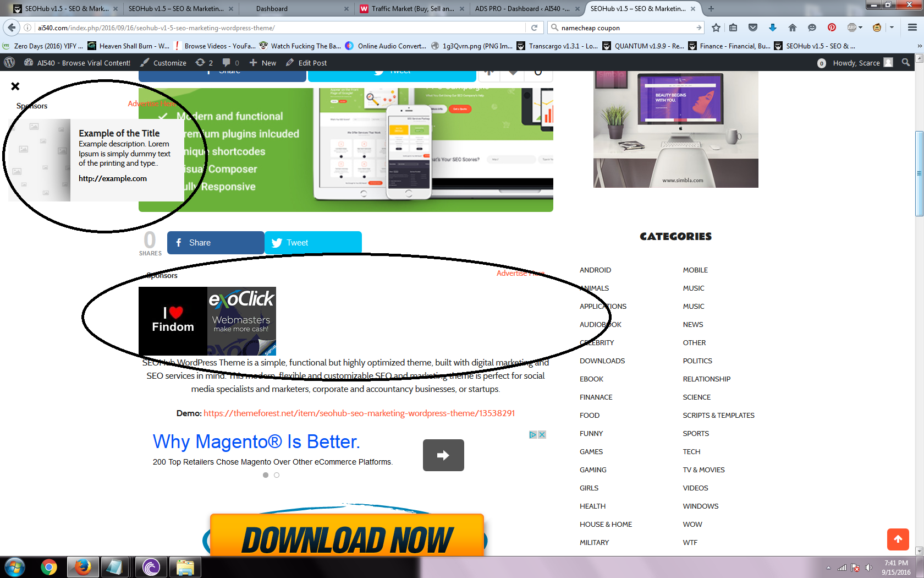Show more bookmarks with the overflow chevron
924x578 pixels.
tap(919, 46)
